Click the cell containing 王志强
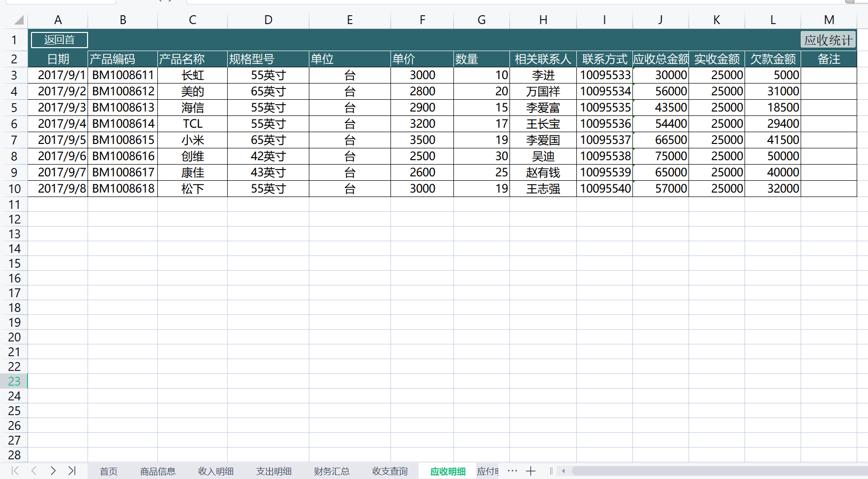 click(543, 189)
